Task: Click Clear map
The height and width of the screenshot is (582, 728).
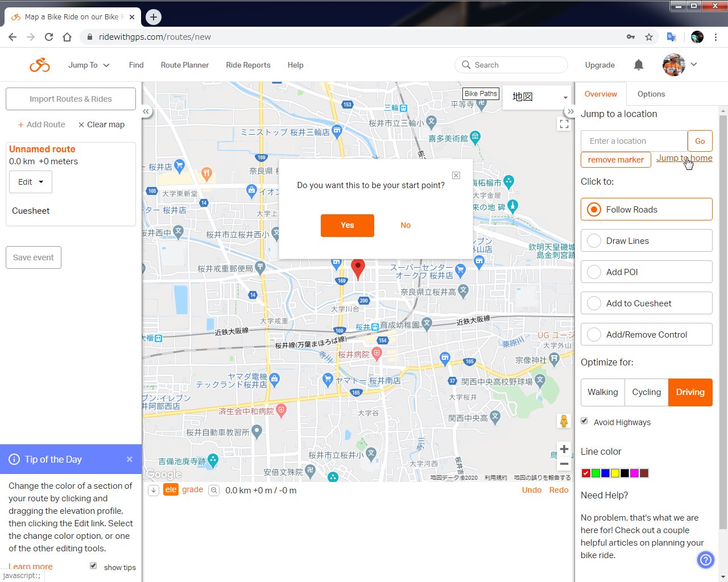Action: (101, 124)
